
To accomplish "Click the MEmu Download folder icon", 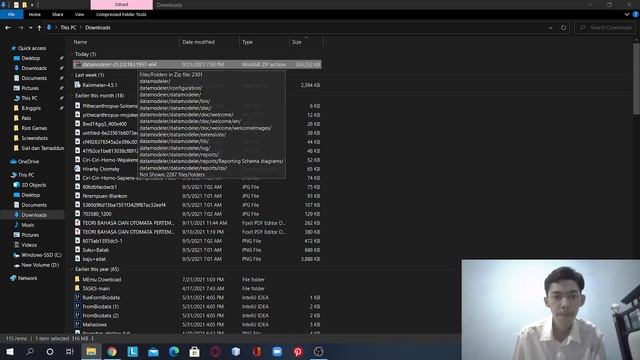I will tap(77, 280).
